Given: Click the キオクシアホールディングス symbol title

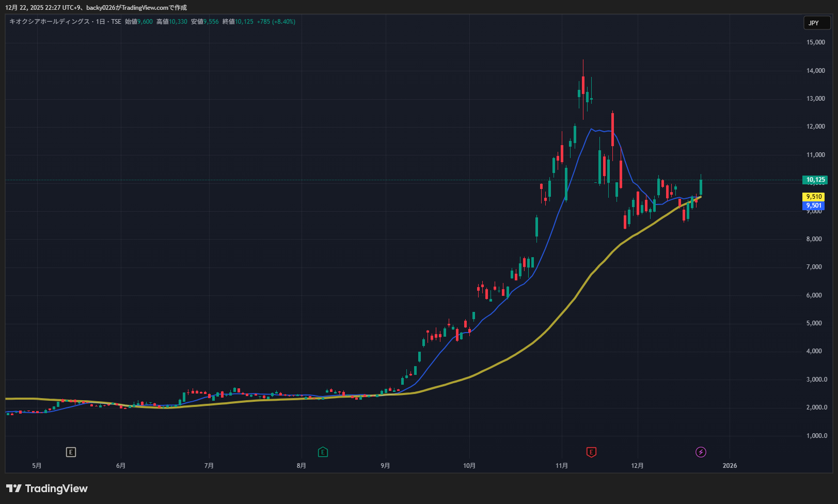Looking at the screenshot, I should tap(49, 22).
